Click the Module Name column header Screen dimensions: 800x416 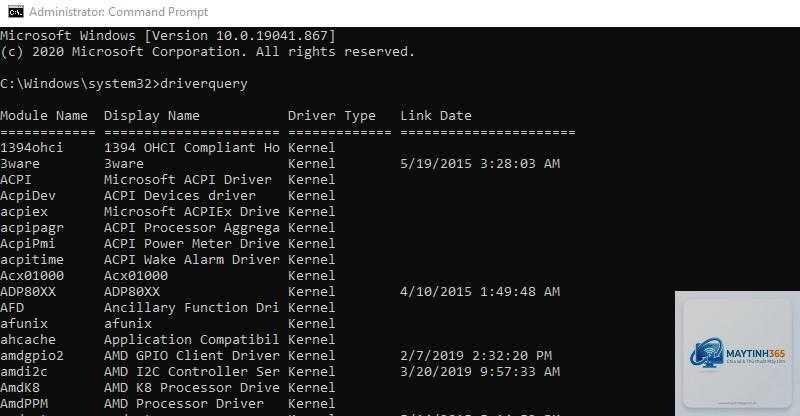pyautogui.click(x=44, y=116)
